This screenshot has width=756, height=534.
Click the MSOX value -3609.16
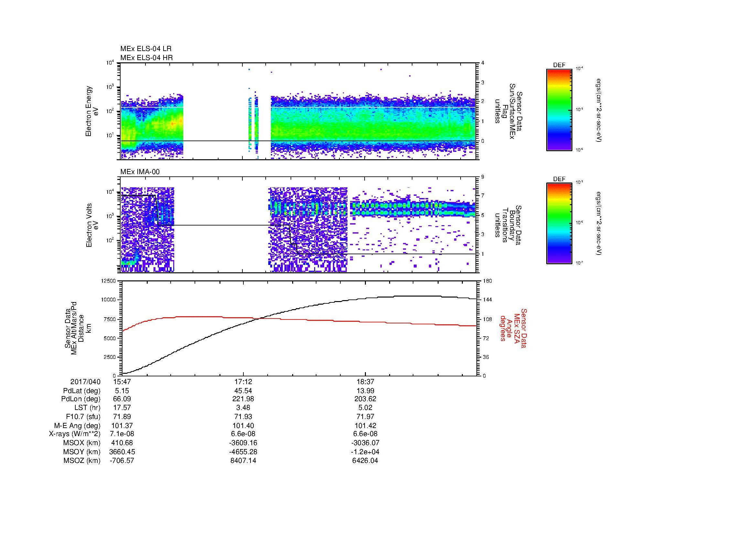[x=243, y=443]
